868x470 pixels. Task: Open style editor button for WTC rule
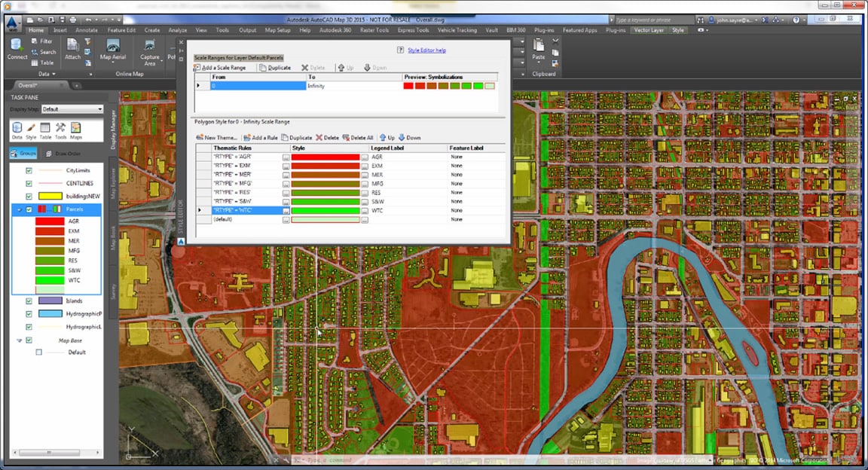(364, 211)
